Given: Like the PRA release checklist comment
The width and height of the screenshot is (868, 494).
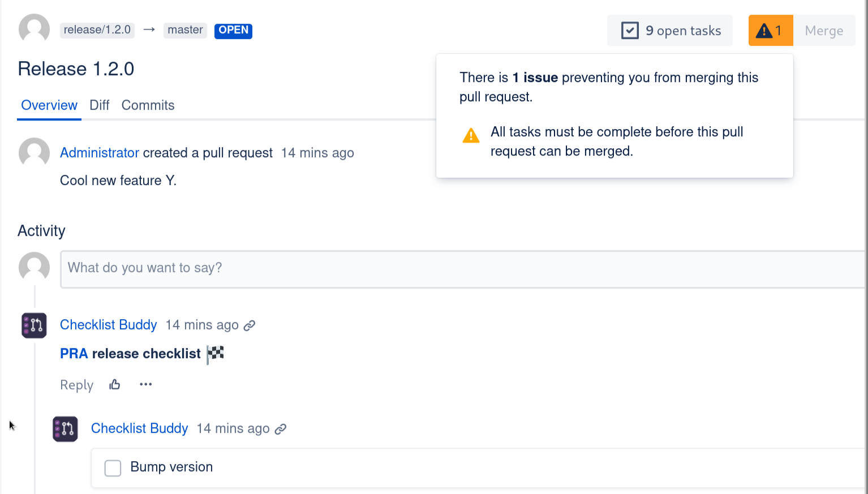Looking at the screenshot, I should pyautogui.click(x=115, y=385).
